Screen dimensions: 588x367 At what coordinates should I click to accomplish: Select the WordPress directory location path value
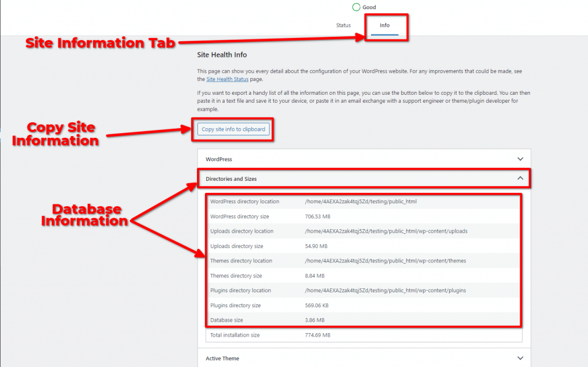tap(361, 202)
